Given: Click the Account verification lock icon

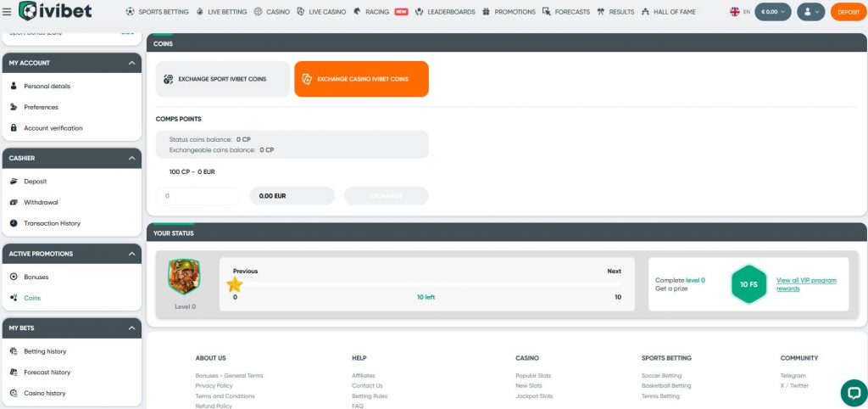Looking at the screenshot, I should [14, 128].
